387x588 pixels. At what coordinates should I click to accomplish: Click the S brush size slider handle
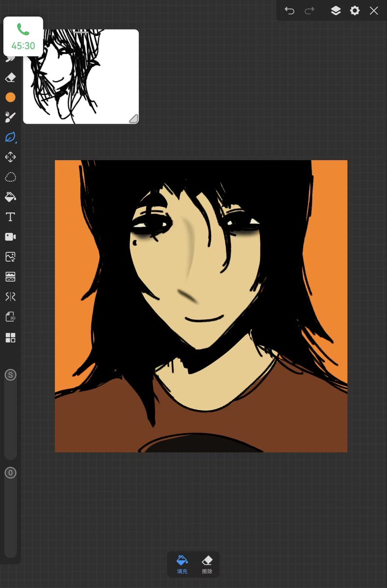click(10, 375)
